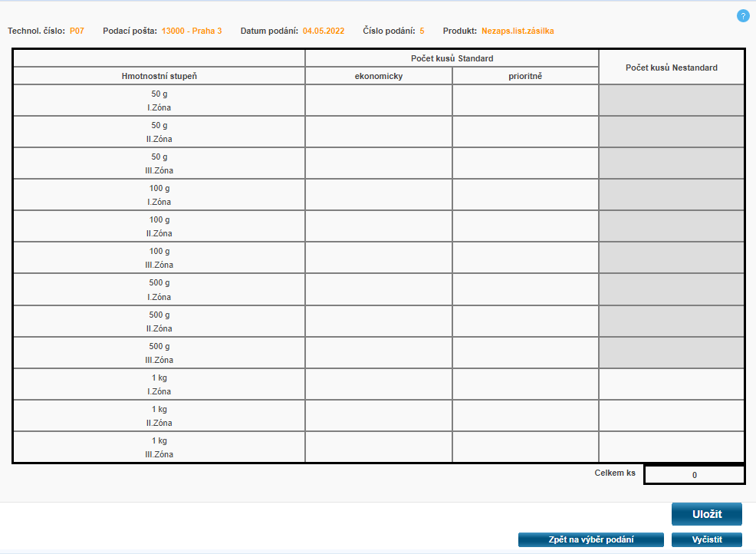Select prioritně field for 1 kg II.Zóna
This screenshot has height=554, width=756.
click(525, 416)
